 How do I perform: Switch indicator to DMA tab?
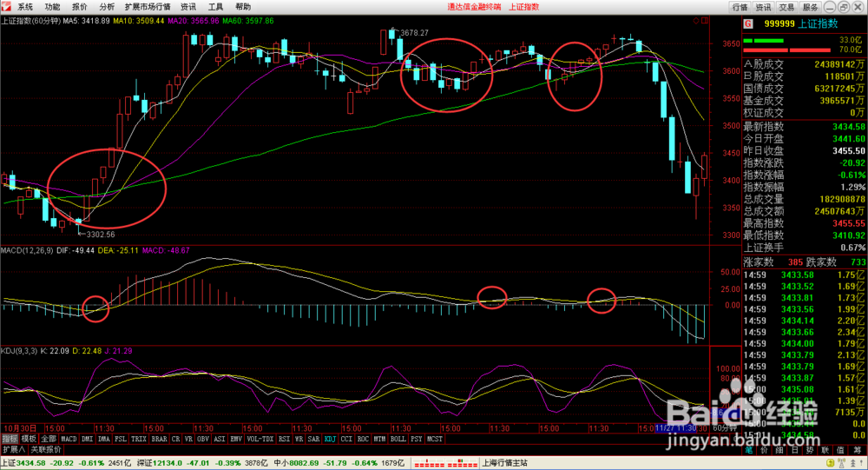coord(103,439)
